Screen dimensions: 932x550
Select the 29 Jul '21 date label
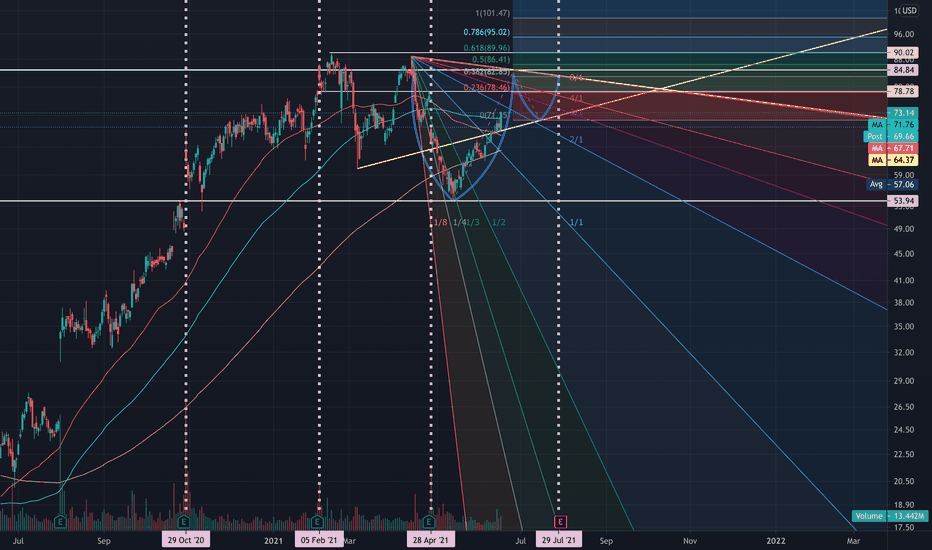(559, 540)
